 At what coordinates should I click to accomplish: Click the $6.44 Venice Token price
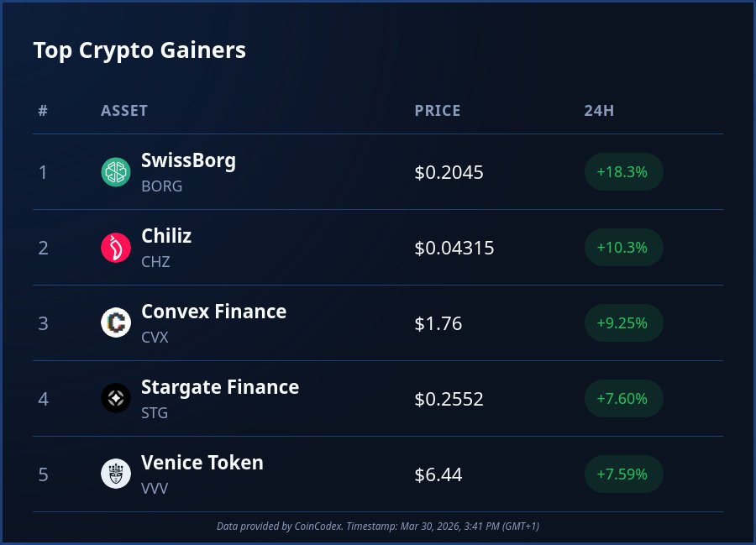[438, 475]
